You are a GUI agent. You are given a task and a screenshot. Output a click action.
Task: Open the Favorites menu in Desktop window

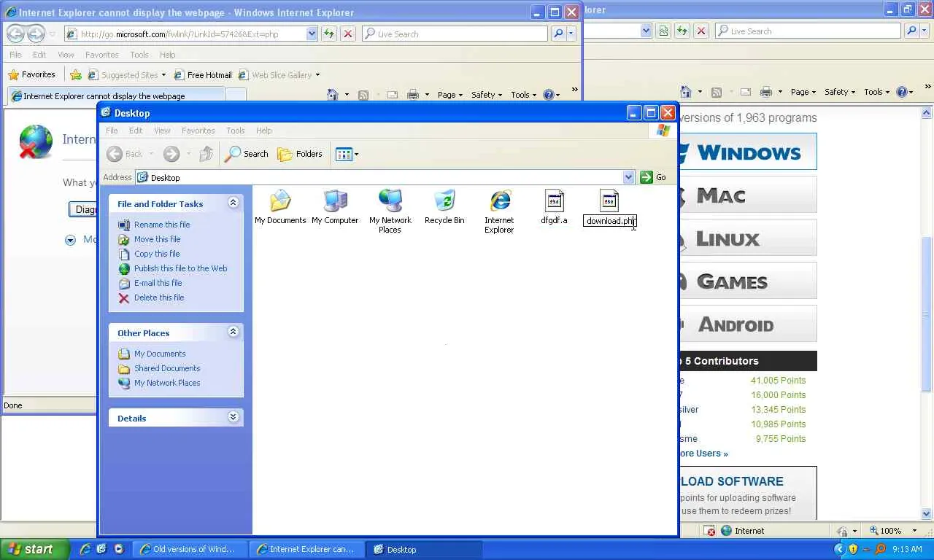coord(198,131)
